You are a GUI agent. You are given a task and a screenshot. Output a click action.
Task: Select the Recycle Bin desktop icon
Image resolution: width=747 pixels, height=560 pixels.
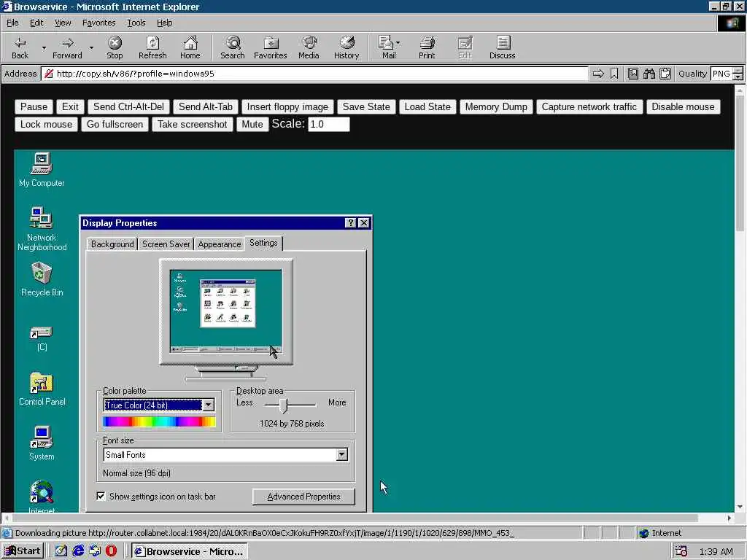coord(42,279)
